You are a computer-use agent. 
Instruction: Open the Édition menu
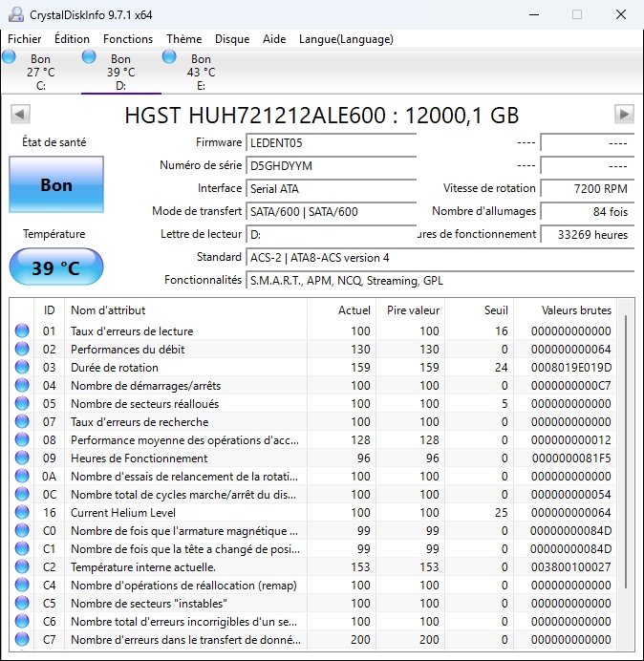pos(72,39)
